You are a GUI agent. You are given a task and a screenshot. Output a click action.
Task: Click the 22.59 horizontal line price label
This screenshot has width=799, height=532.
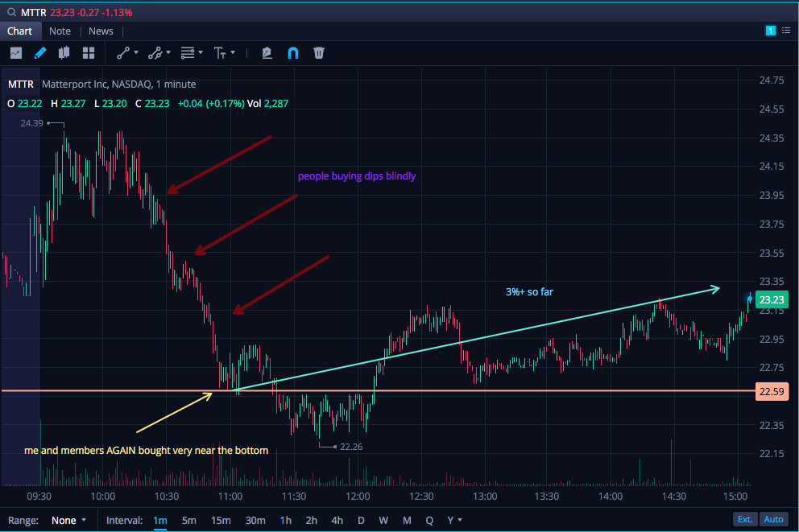pos(772,391)
